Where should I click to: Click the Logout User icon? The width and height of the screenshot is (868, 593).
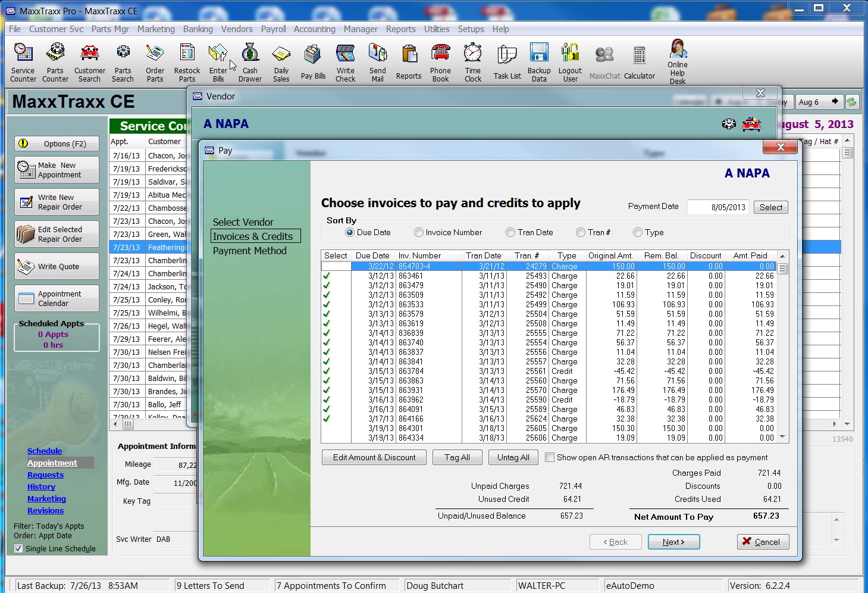tap(571, 63)
